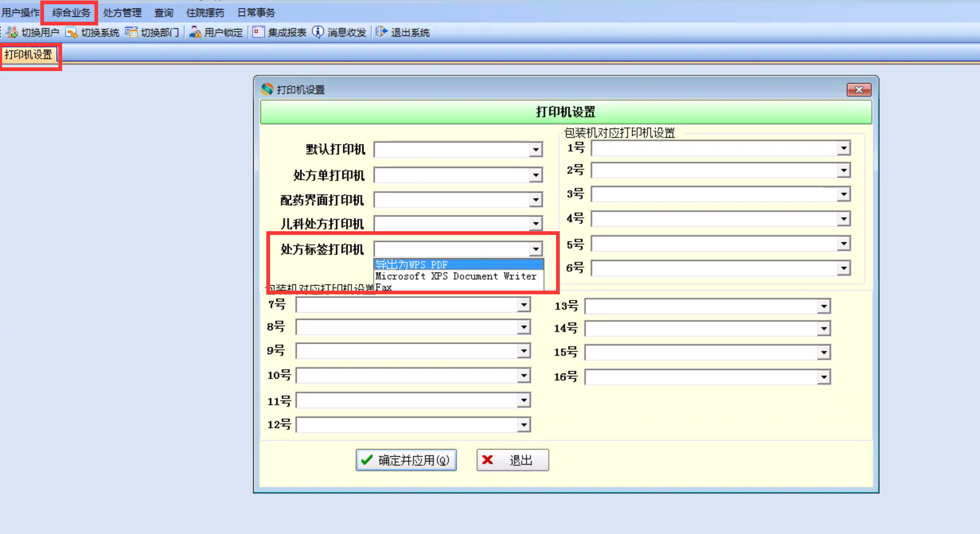Click the 用户锁定 lock icon
This screenshot has width=980, height=534.
[x=195, y=33]
